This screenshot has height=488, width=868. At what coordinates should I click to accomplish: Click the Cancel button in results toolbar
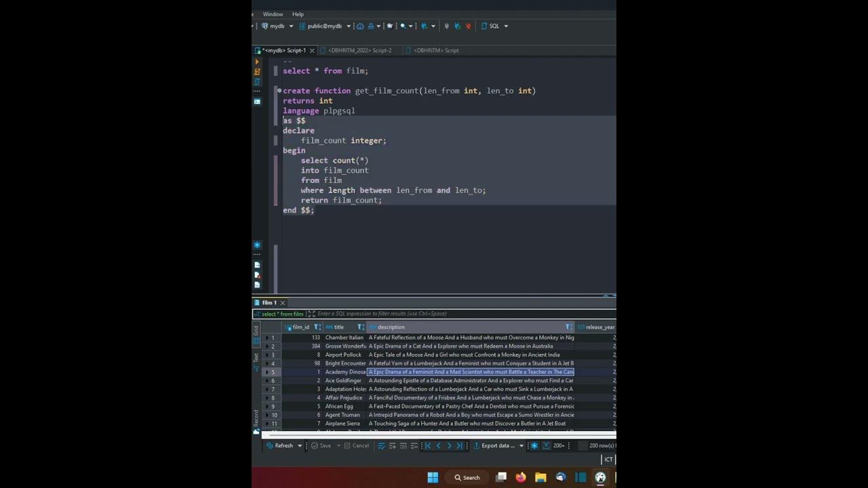point(357,445)
